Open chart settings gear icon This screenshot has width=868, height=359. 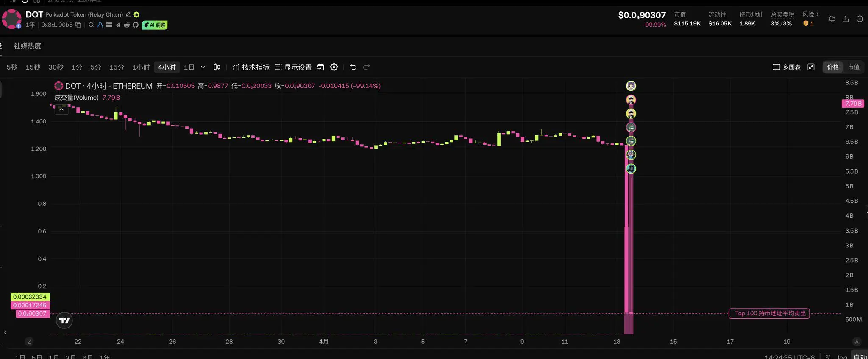pos(334,67)
